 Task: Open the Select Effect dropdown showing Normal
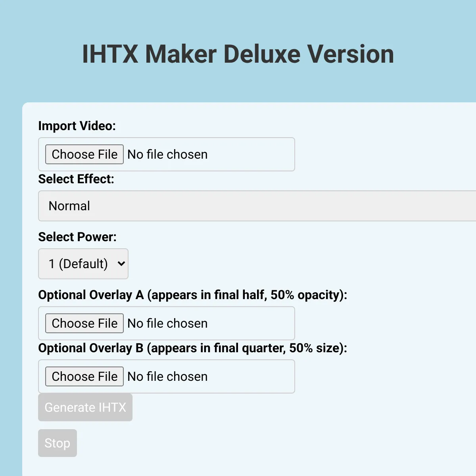click(x=257, y=206)
